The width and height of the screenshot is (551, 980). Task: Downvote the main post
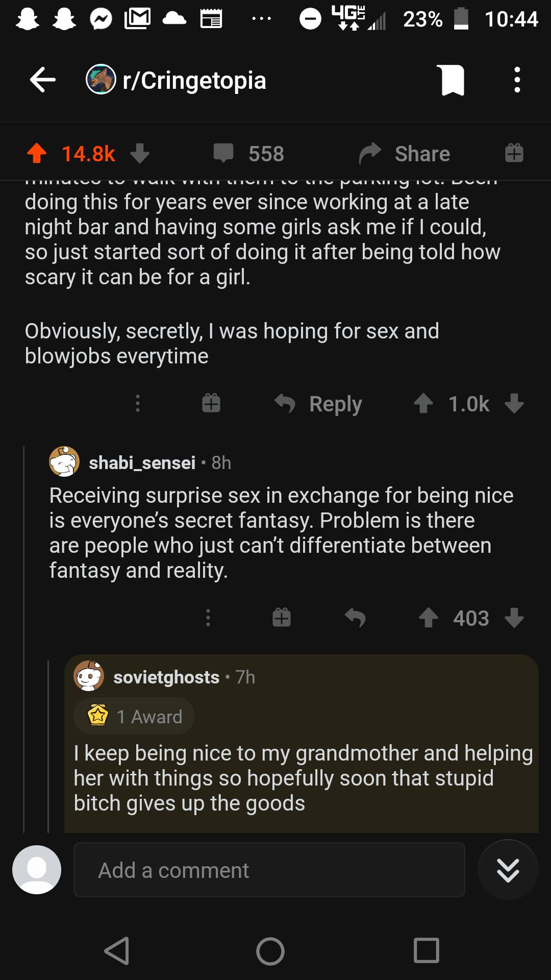tap(140, 153)
